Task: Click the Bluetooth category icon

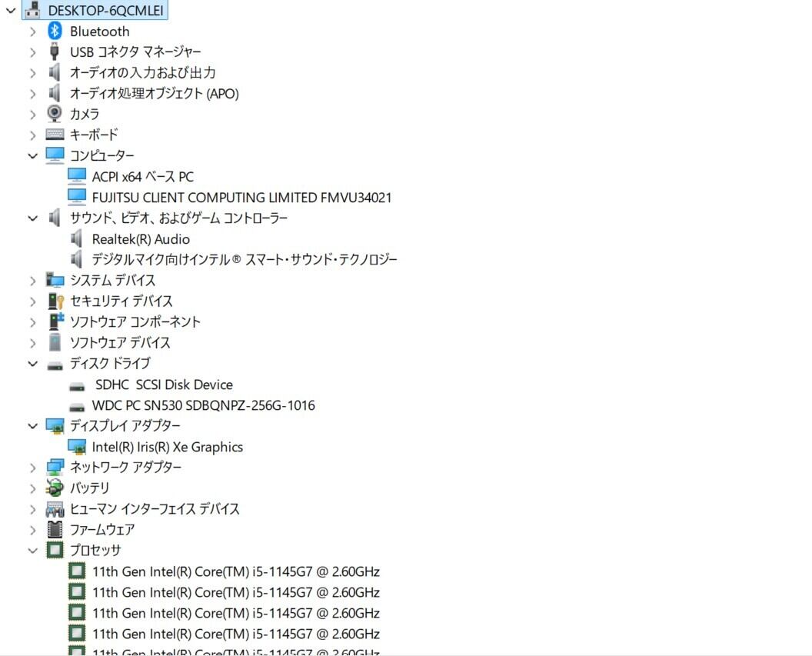Action: click(55, 31)
